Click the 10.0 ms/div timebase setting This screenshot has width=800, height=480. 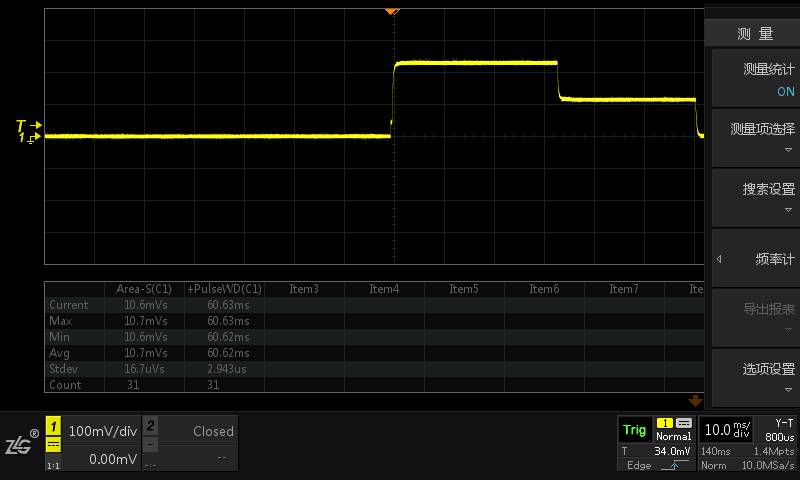pyautogui.click(x=728, y=429)
